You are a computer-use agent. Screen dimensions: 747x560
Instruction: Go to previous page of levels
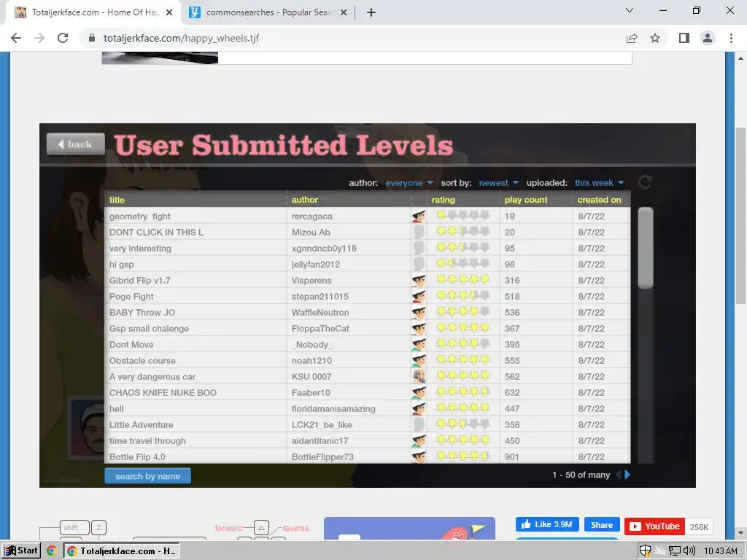tap(619, 475)
